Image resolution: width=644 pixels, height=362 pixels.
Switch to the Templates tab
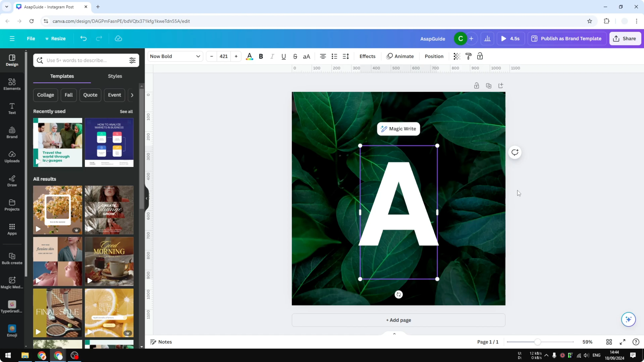tap(62, 76)
